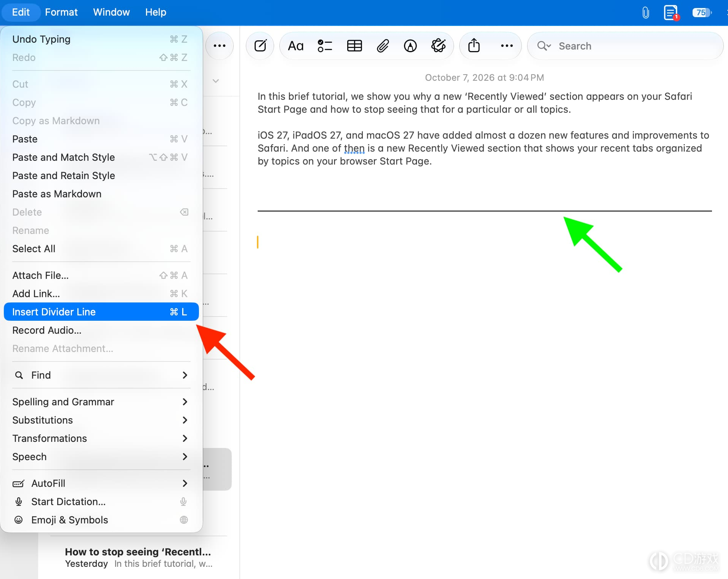Share the note using the share icon

point(474,46)
